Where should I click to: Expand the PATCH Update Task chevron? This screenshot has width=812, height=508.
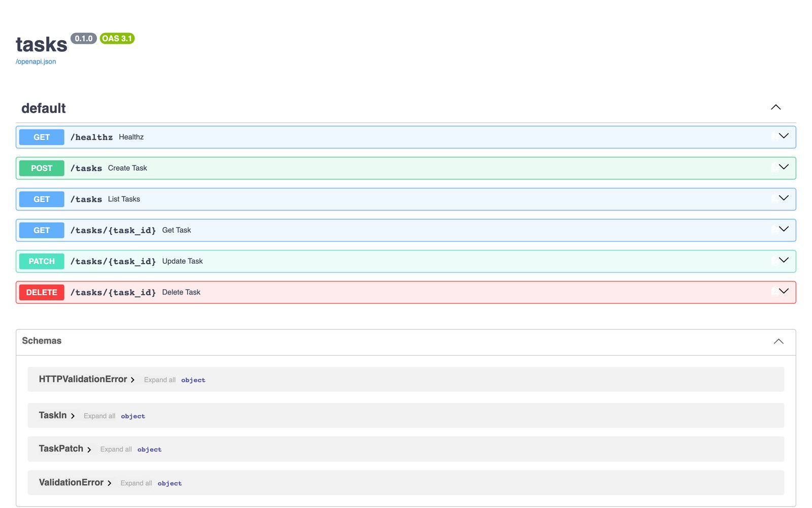coord(784,260)
